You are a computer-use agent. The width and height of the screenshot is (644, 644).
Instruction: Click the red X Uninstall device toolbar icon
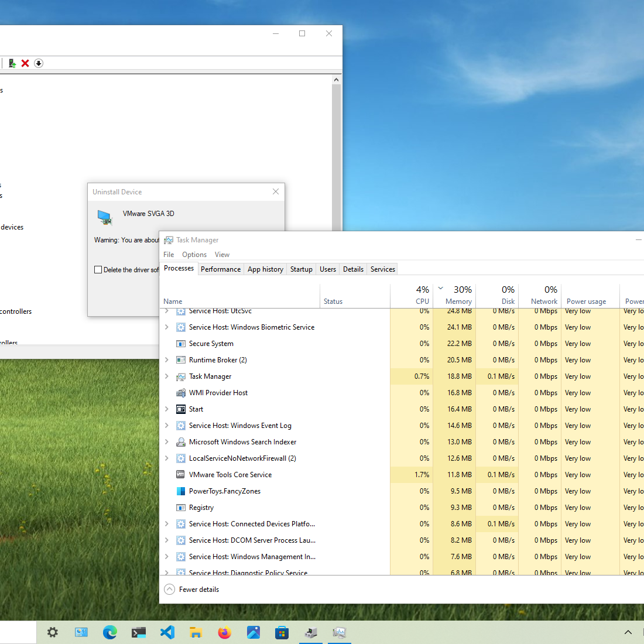point(25,63)
